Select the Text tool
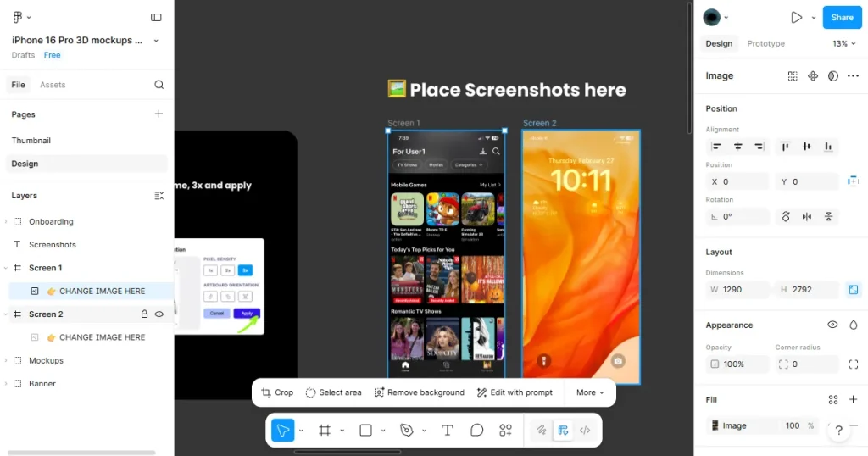 448,430
